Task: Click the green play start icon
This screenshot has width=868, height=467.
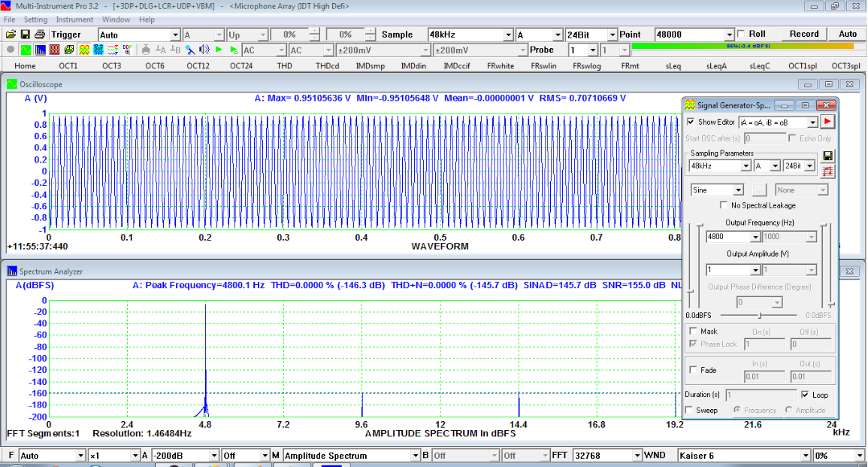Action: pos(219,50)
